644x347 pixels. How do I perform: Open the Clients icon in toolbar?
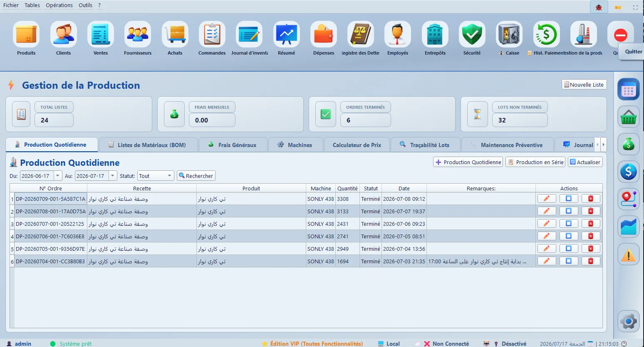coord(64,35)
